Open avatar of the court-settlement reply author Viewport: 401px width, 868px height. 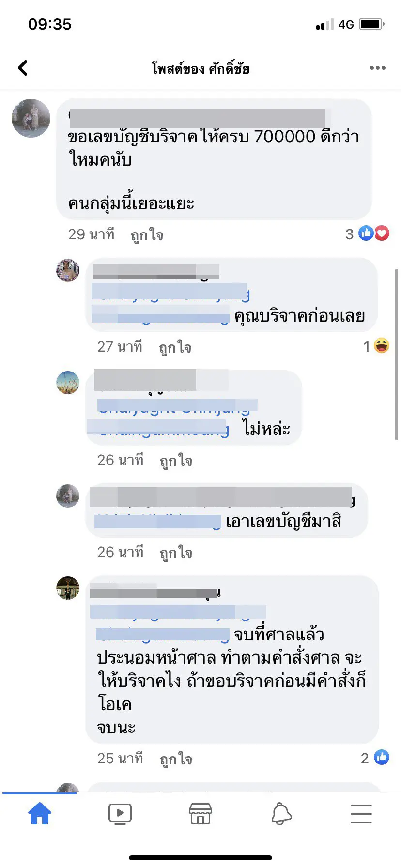click(68, 588)
